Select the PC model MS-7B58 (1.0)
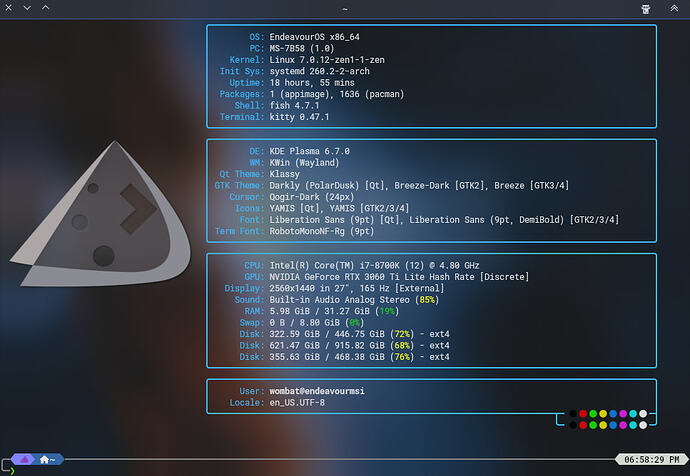 [301, 48]
